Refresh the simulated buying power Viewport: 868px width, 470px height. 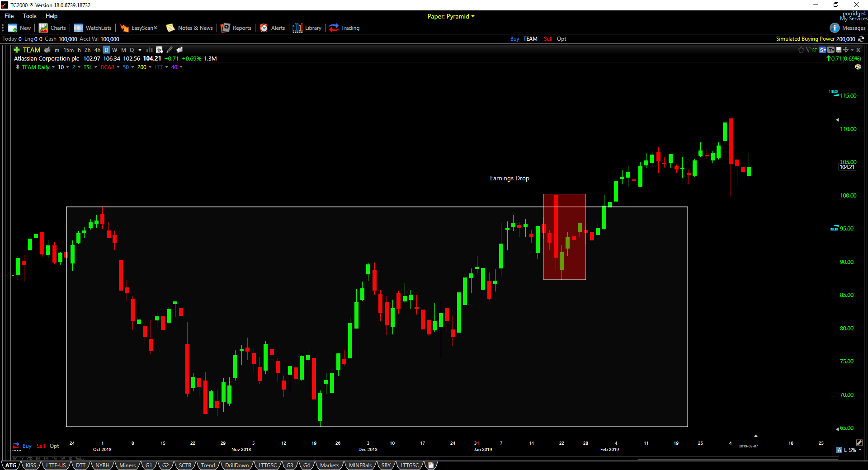coord(861,39)
